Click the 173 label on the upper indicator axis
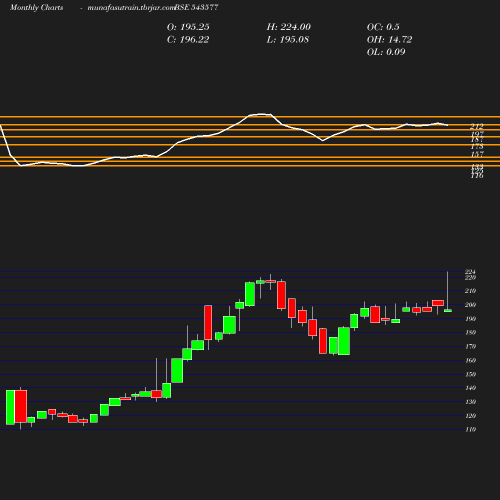The image size is (500, 500). [477, 146]
